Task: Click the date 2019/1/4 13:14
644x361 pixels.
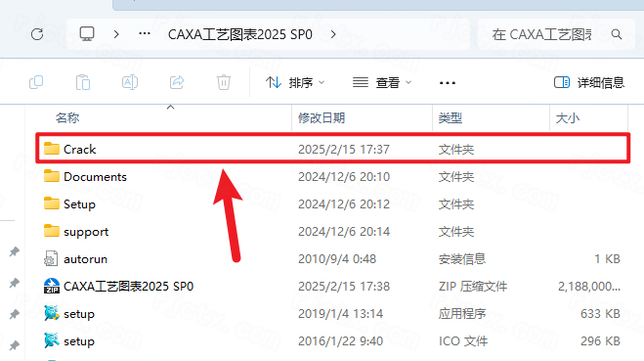Action: 340,314
